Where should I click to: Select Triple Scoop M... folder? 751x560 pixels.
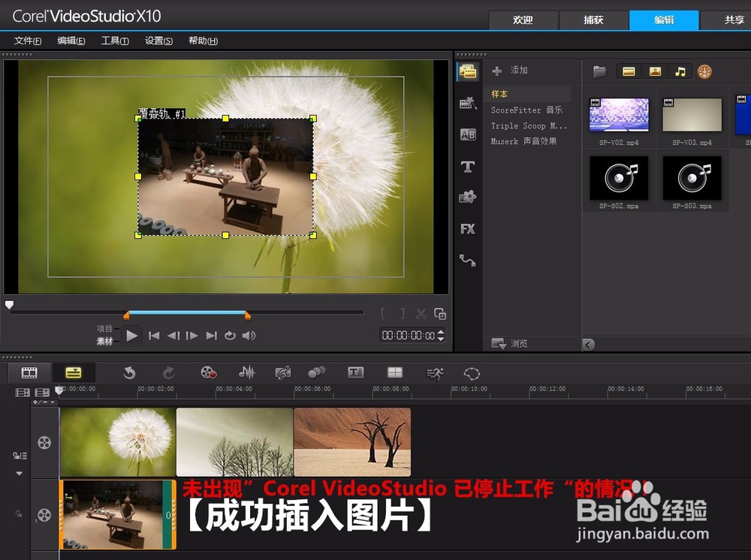pos(527,126)
